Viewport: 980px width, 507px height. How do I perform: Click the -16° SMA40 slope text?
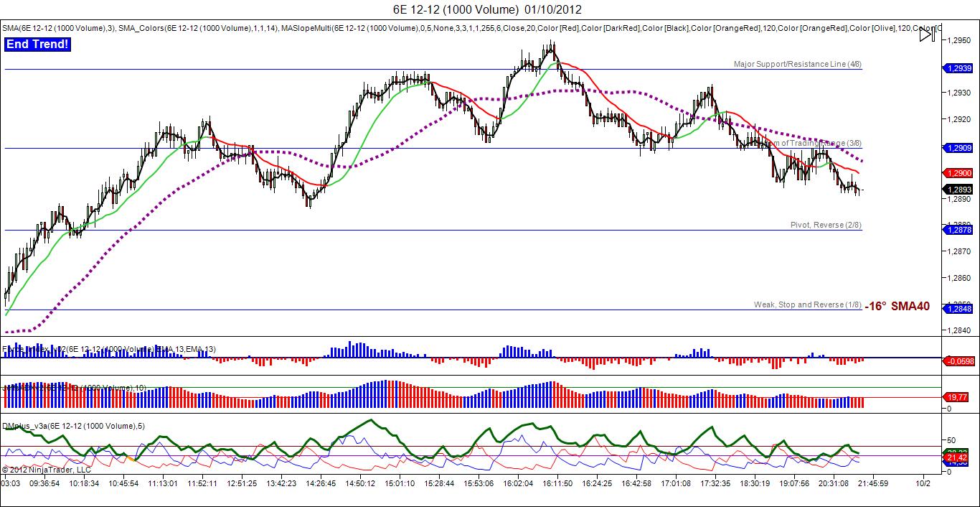tap(897, 307)
